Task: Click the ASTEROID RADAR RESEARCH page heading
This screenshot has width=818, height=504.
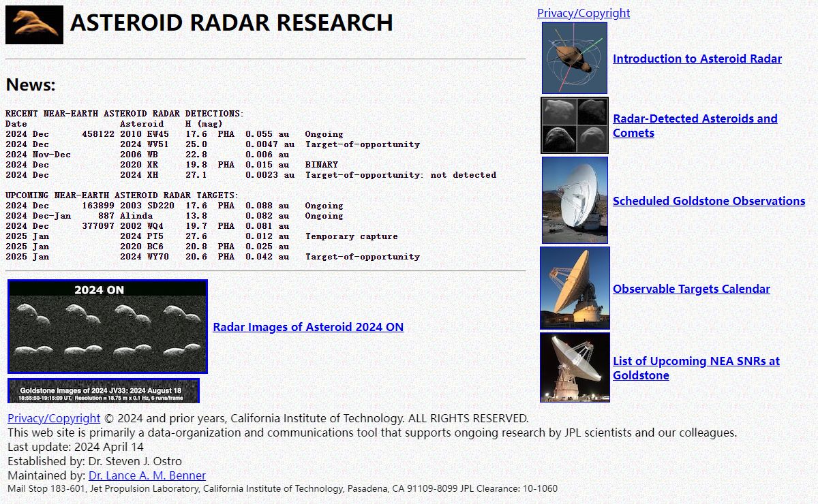Action: coord(231,23)
